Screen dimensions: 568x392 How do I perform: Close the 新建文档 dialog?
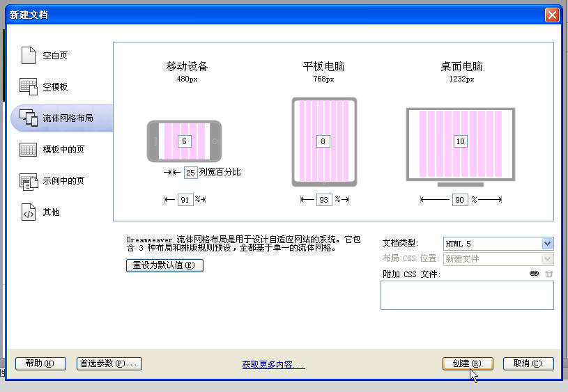coord(552,15)
